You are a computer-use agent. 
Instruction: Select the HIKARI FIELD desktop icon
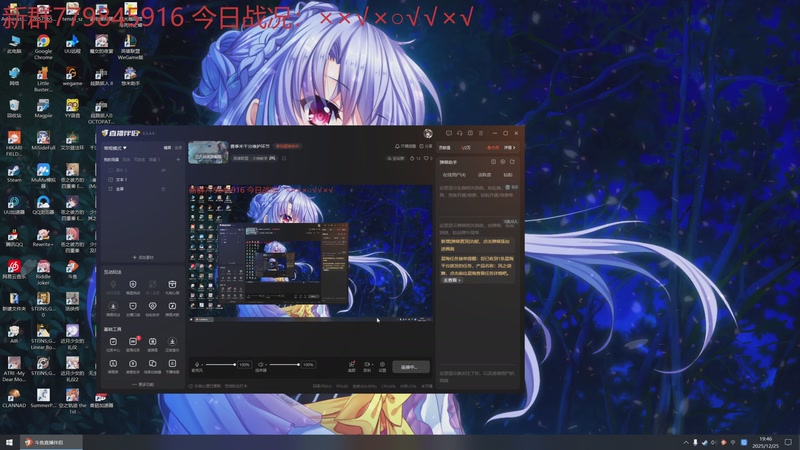click(x=14, y=144)
